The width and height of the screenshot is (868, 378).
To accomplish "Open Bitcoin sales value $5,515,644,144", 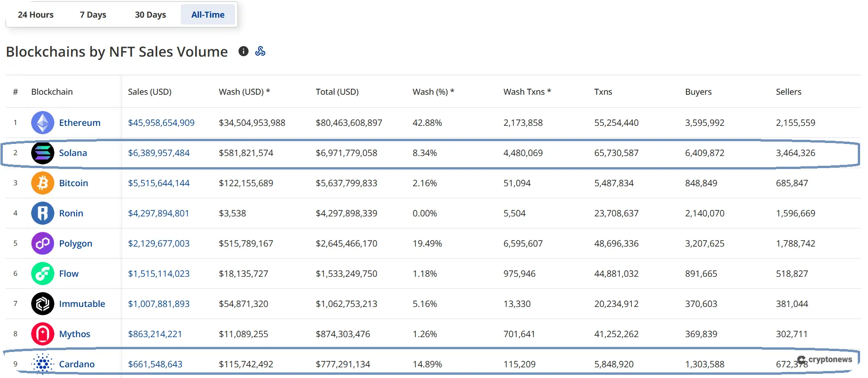I will (x=159, y=183).
